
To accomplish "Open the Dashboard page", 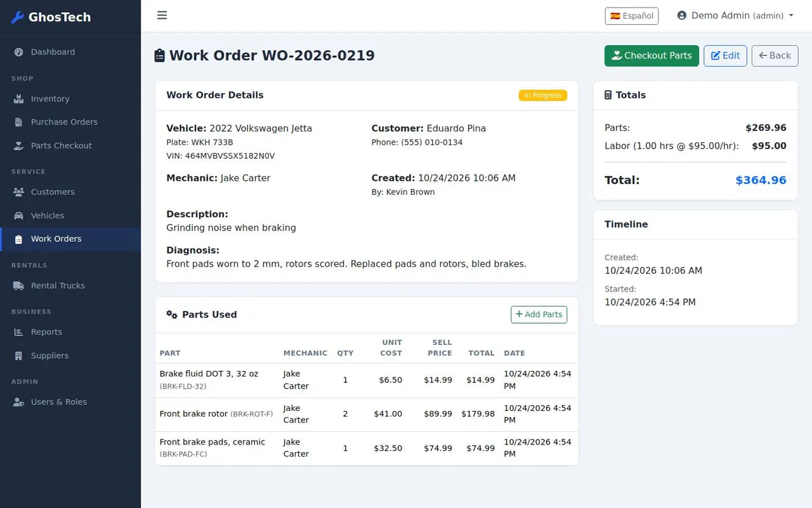I will pos(70,52).
